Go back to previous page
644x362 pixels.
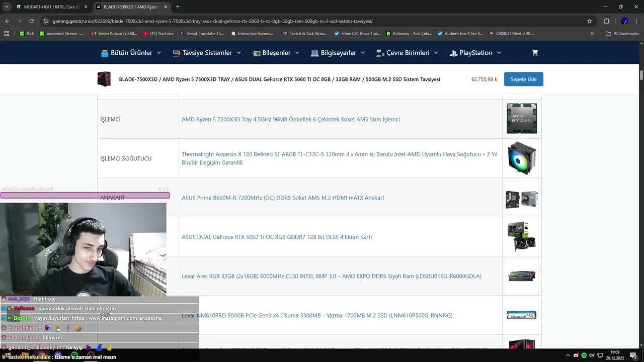pyautogui.click(x=7, y=21)
